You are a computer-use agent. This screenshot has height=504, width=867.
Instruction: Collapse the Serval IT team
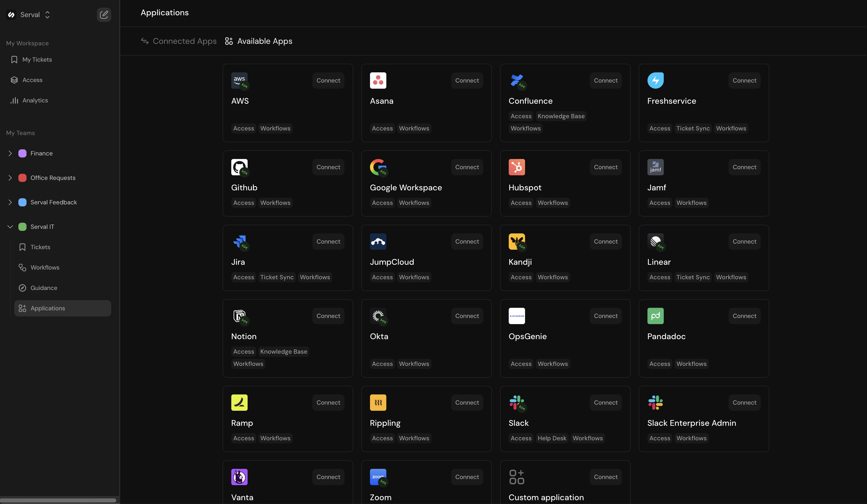pos(10,227)
